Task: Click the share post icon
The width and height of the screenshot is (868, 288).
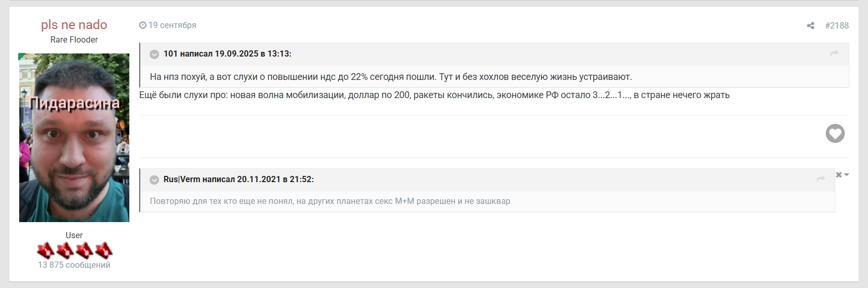Action: coord(810,25)
